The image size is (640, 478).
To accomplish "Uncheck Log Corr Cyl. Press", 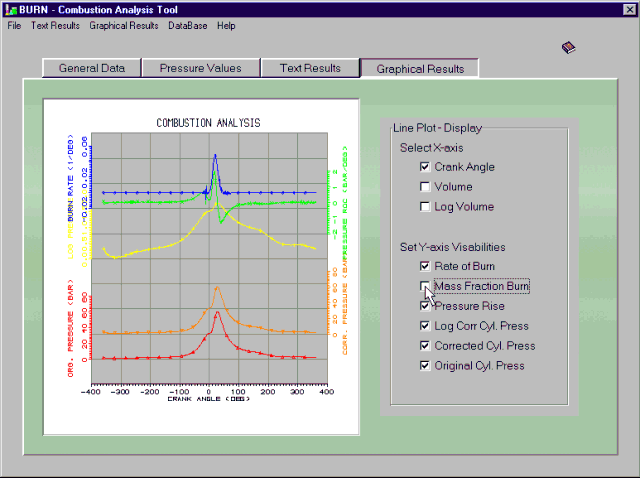I will 425,326.
